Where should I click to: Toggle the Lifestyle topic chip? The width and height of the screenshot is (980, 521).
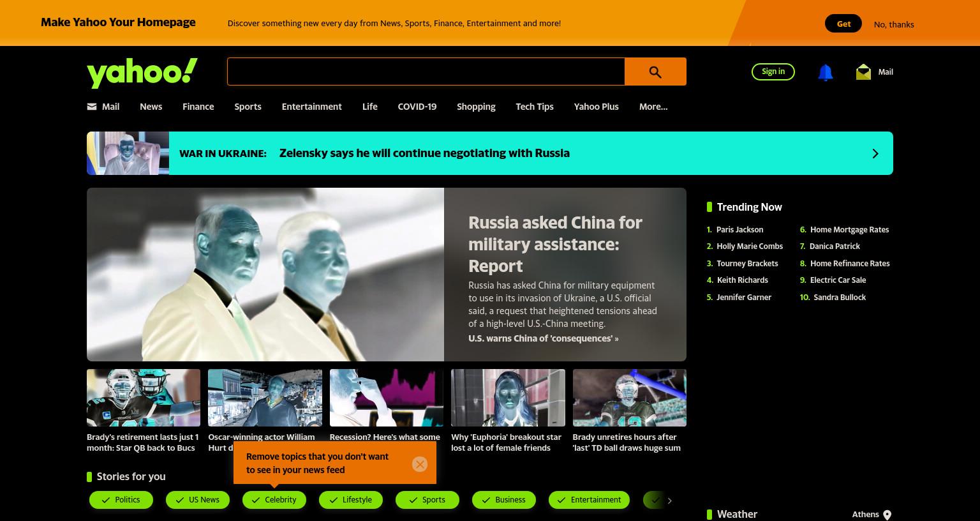351,500
